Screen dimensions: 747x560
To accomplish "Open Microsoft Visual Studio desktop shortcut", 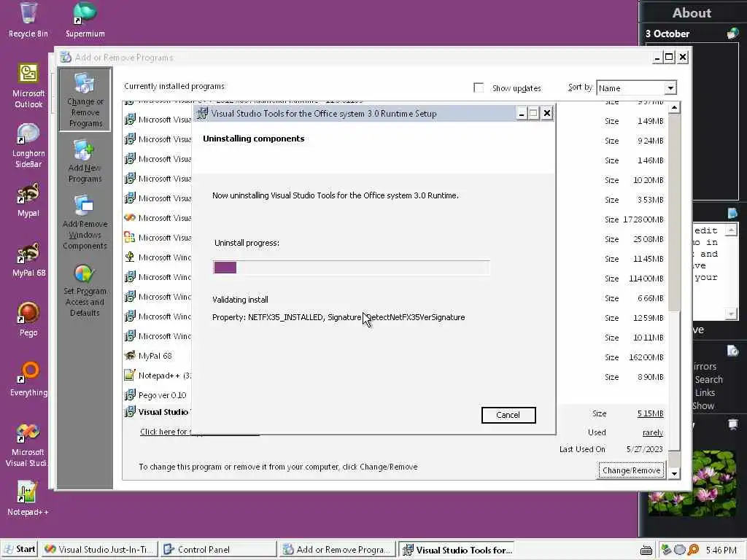I will click(28, 445).
